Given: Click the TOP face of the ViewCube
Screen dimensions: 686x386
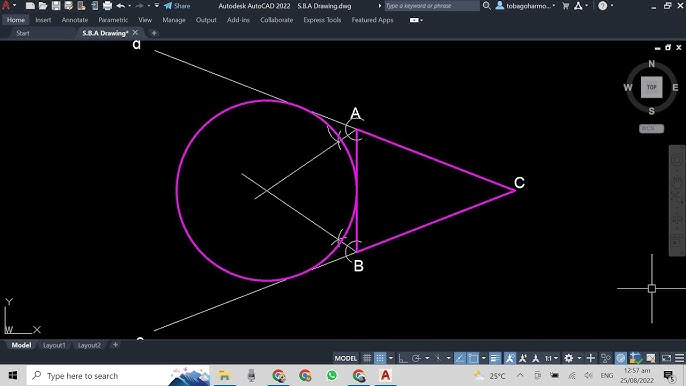Looking at the screenshot, I should [x=651, y=87].
